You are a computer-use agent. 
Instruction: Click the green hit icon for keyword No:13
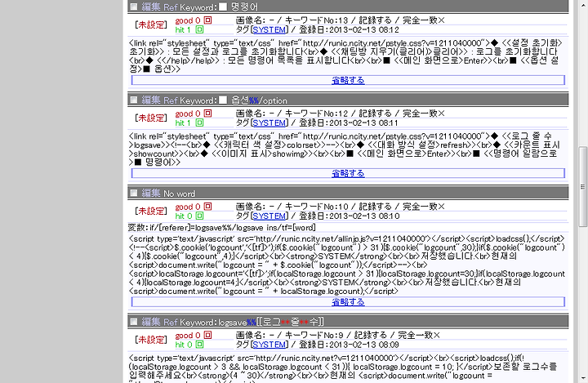point(199,29)
